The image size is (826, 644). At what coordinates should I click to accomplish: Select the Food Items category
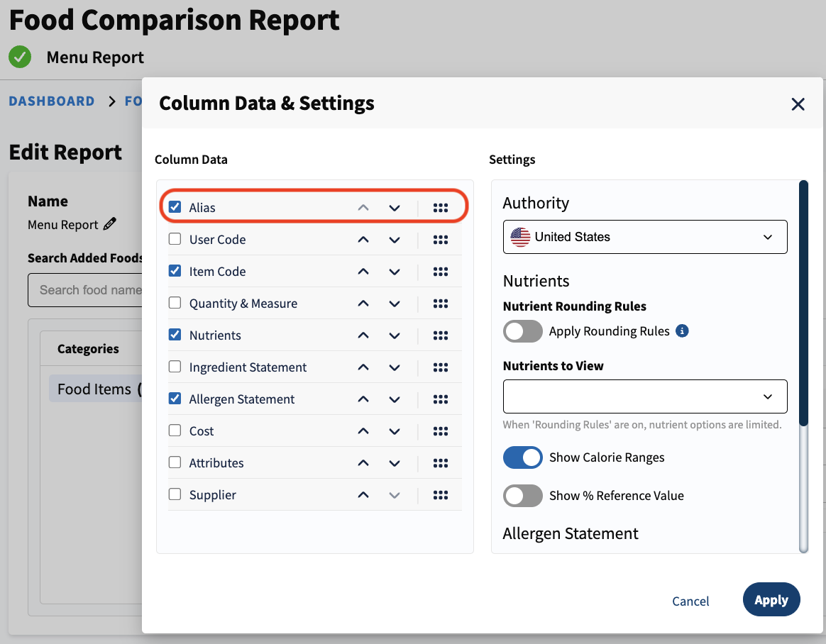coord(96,389)
